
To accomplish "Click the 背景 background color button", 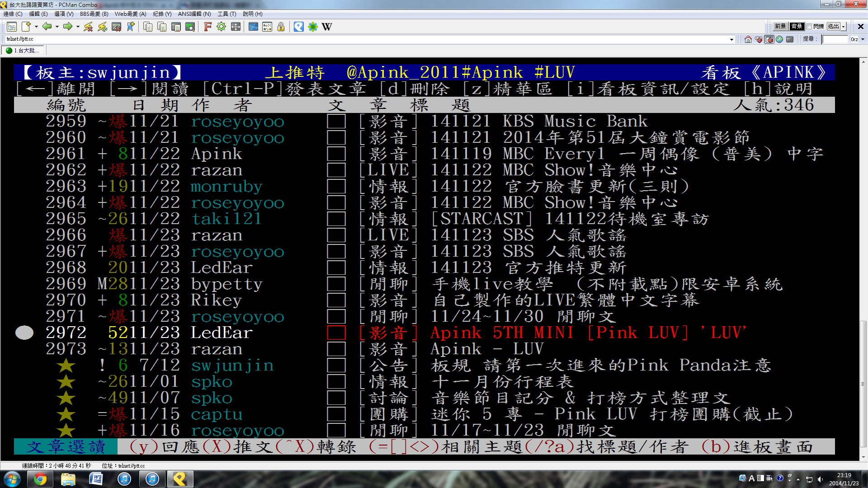I will 797,26.
